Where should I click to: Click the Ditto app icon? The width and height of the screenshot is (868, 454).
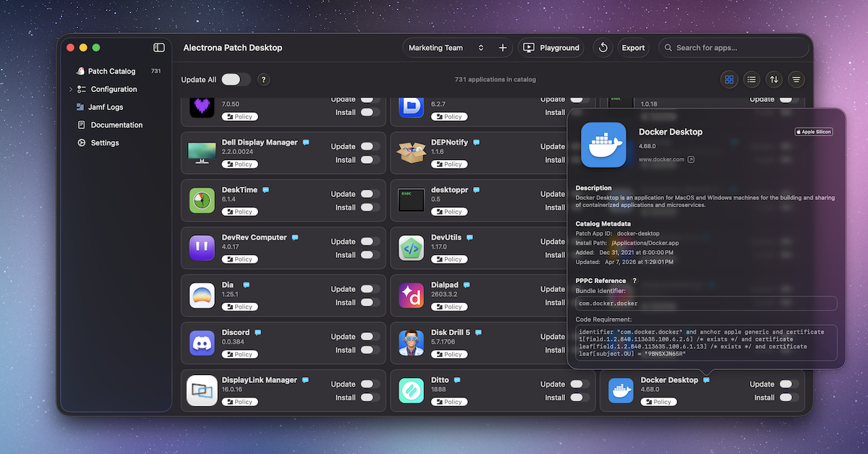point(412,390)
